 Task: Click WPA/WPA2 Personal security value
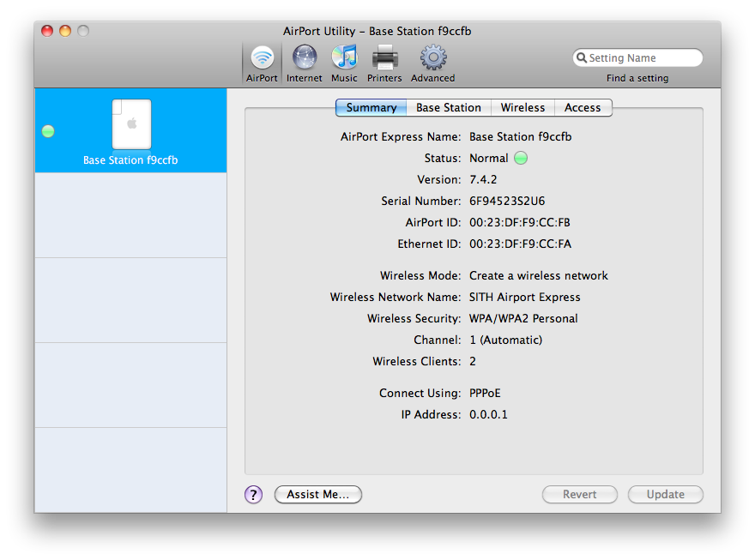(523, 318)
